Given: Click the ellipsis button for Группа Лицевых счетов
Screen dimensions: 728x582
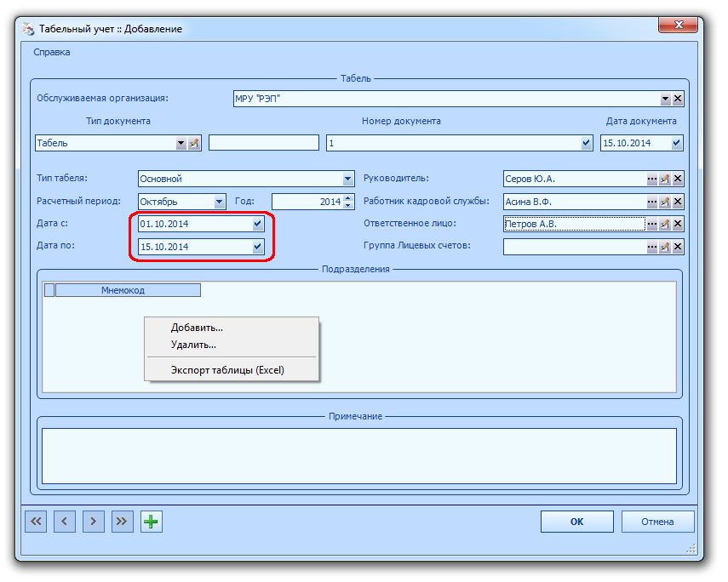Looking at the screenshot, I should click(652, 247).
